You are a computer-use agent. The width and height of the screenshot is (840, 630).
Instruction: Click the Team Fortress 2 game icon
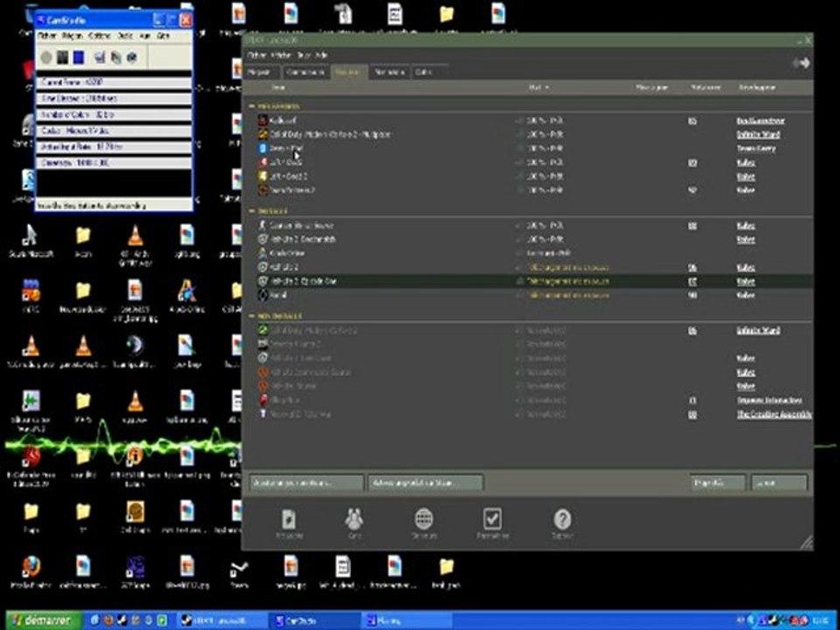tap(263, 190)
